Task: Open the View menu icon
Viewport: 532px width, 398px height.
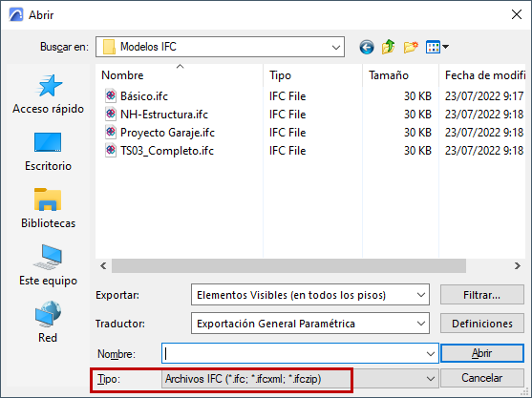Action: point(437,47)
